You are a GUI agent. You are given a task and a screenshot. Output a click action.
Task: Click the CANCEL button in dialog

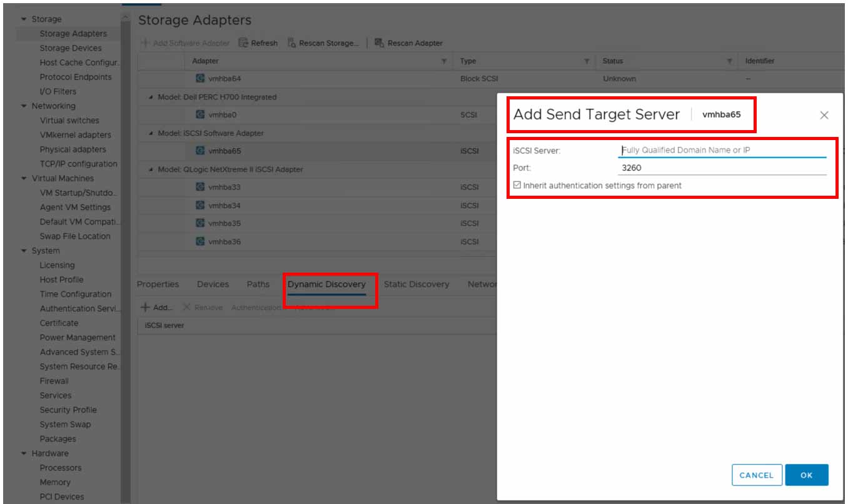[757, 475]
